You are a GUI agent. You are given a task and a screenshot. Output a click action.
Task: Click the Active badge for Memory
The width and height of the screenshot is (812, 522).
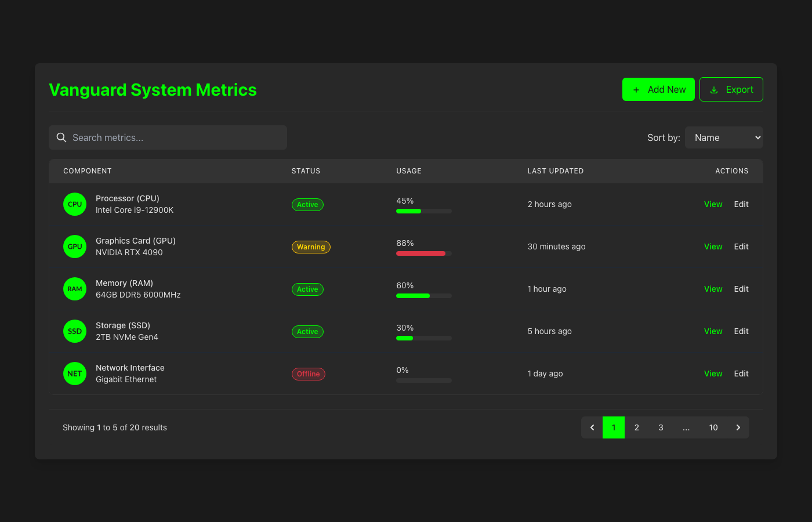(307, 289)
